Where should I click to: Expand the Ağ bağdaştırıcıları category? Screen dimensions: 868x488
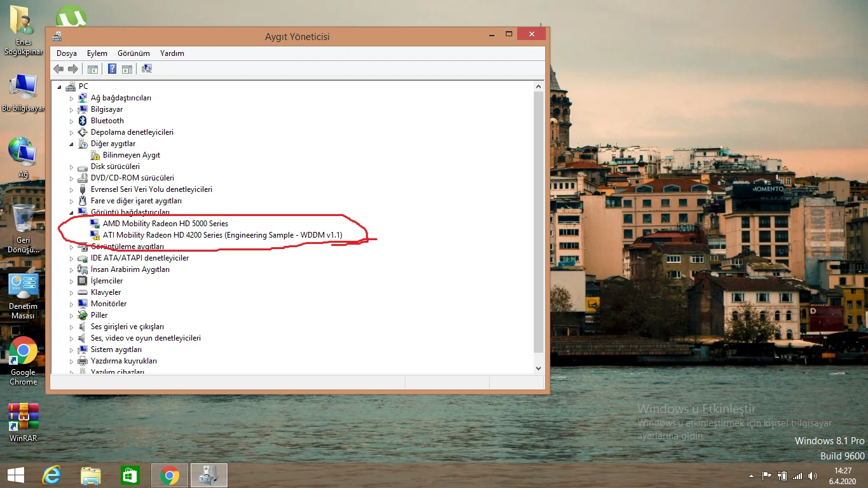72,98
